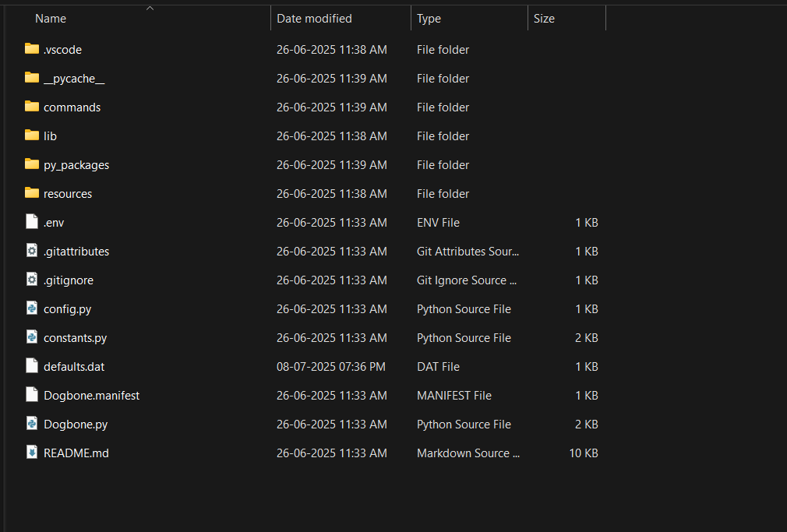787x532 pixels.
Task: Click the .env blank file icon
Action: [32, 222]
